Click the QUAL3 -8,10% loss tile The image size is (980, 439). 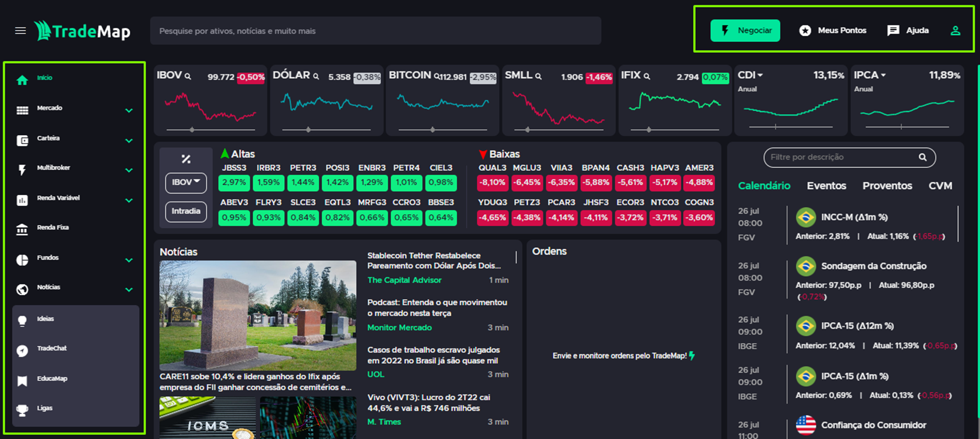(x=492, y=183)
